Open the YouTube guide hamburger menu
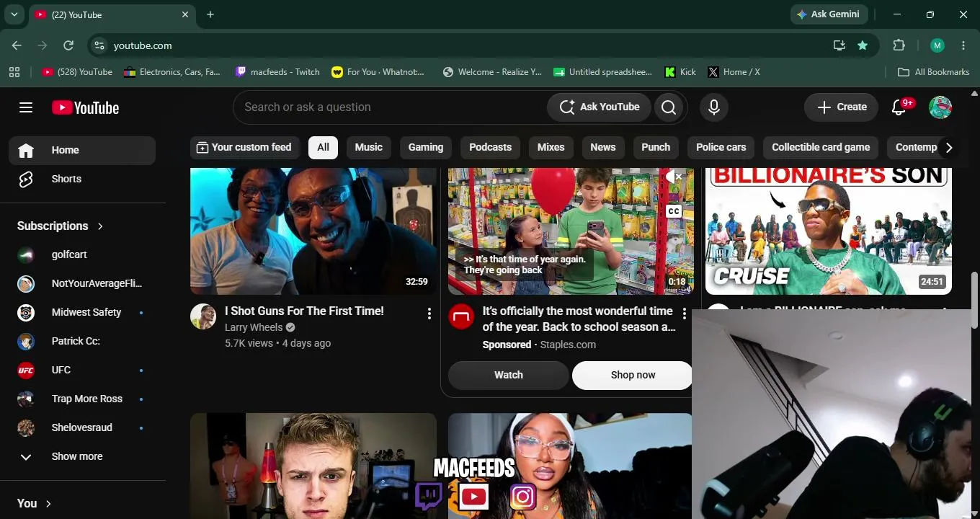Viewport: 980px width, 519px height. (x=26, y=107)
